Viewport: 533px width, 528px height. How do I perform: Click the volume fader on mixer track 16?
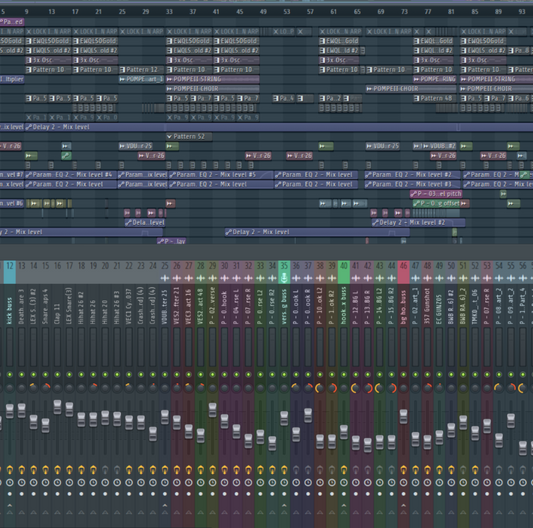[57, 407]
